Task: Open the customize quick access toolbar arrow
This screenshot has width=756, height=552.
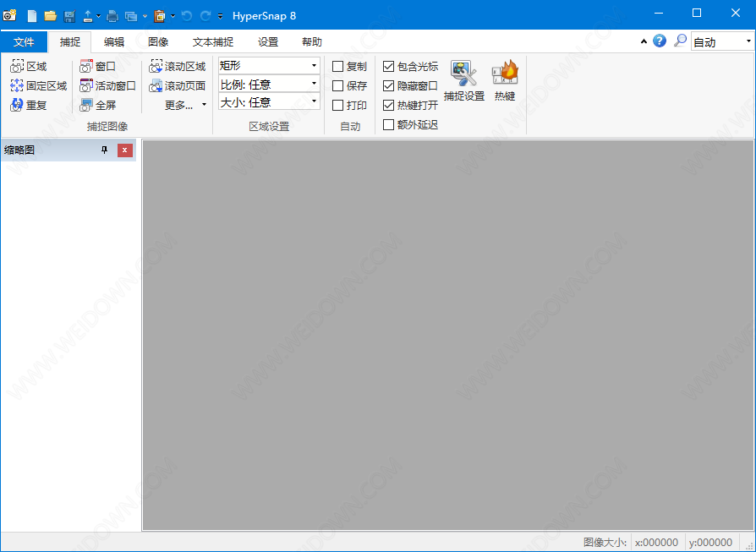Action: pos(221,16)
